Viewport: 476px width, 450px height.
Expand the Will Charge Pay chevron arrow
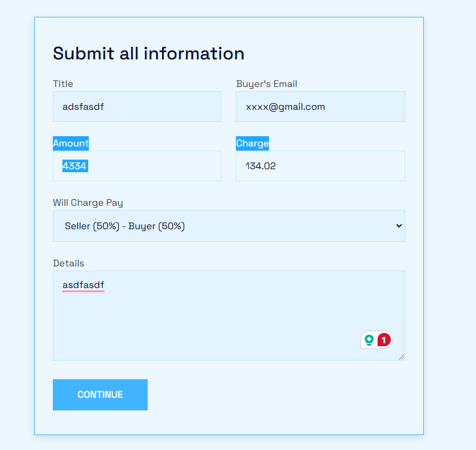pos(399,226)
